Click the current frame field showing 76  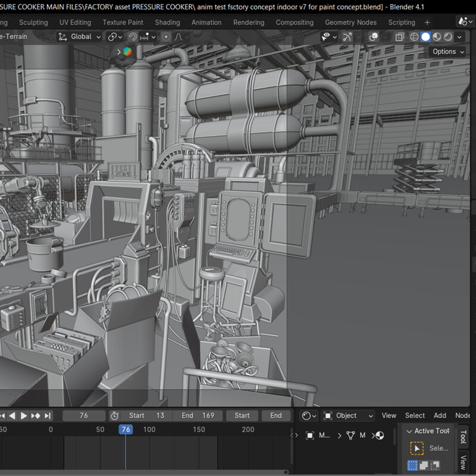83,415
